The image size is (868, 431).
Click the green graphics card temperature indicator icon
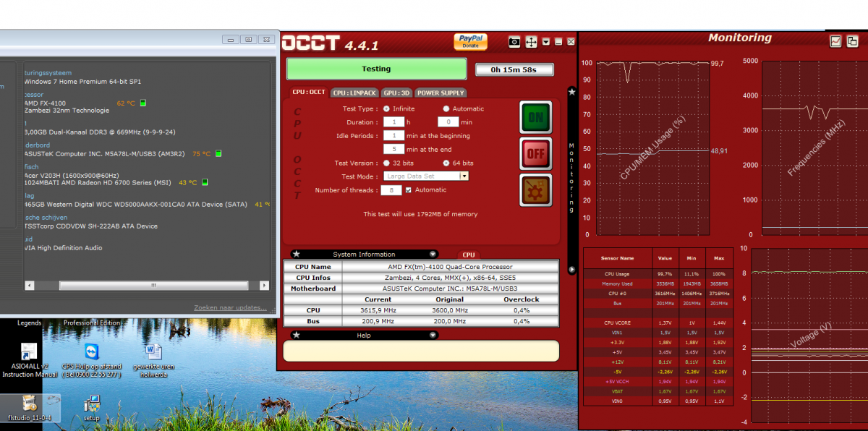[x=205, y=183]
